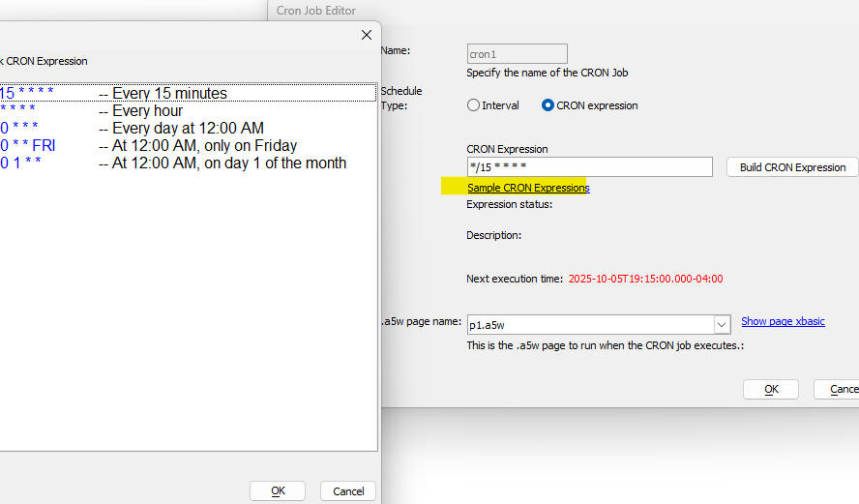
Task: Choose 'Every day at 12:00 AM' expression
Action: [188, 129]
